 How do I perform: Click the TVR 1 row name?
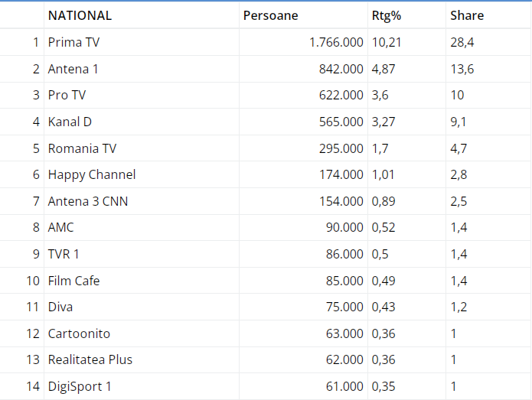click(64, 254)
